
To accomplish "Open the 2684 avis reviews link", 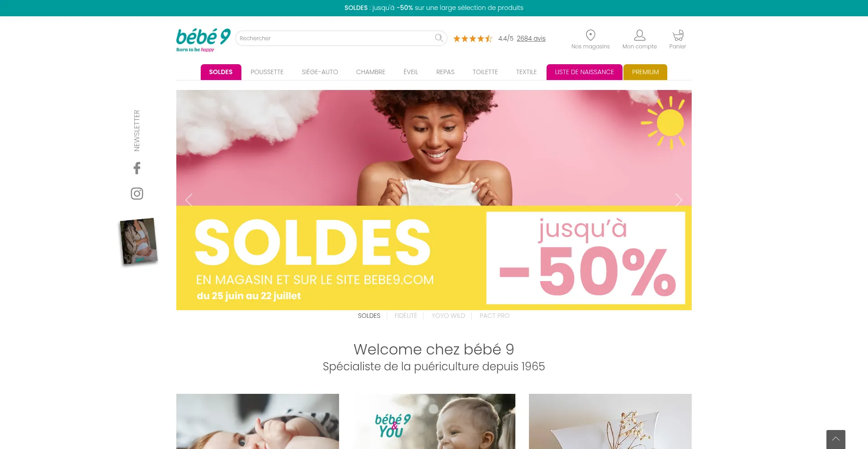I will [531, 38].
